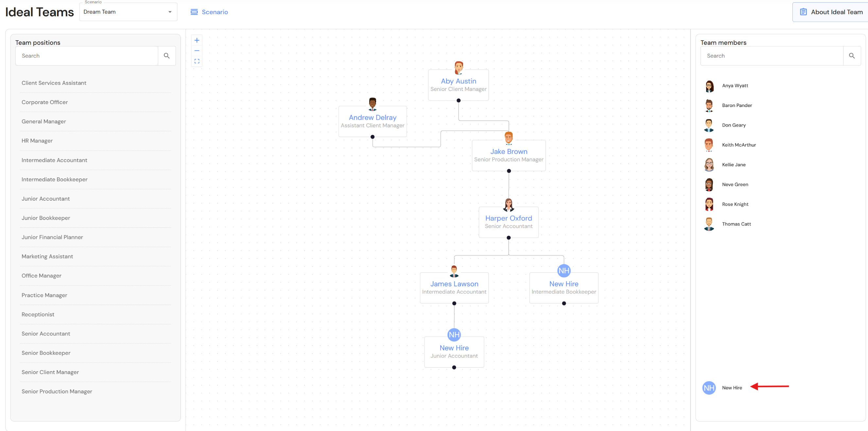Select the New Hire Junior Accountant card
This screenshot has height=431, width=868.
(x=454, y=351)
